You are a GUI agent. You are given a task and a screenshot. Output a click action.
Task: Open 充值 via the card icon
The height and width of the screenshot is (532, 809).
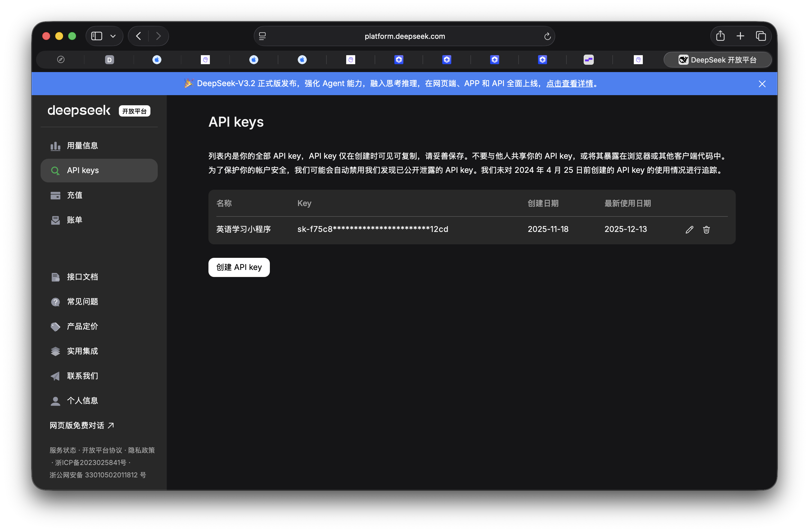(x=55, y=195)
